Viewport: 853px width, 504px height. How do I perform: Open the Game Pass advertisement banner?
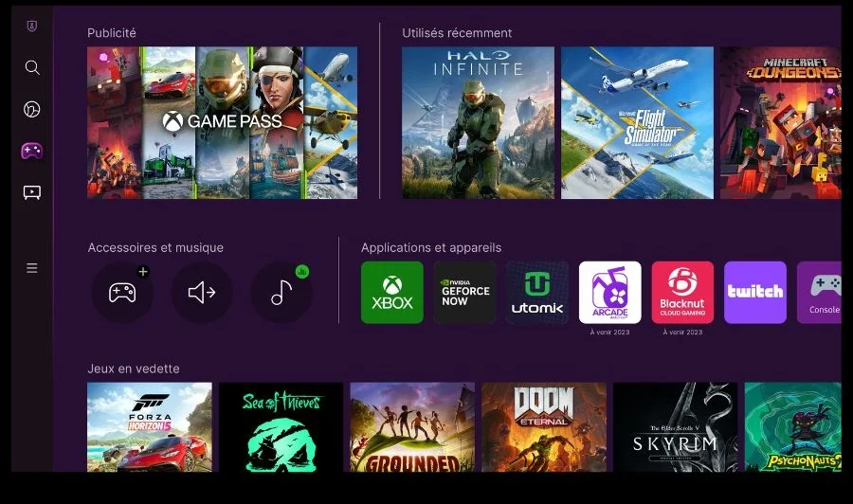(x=223, y=122)
